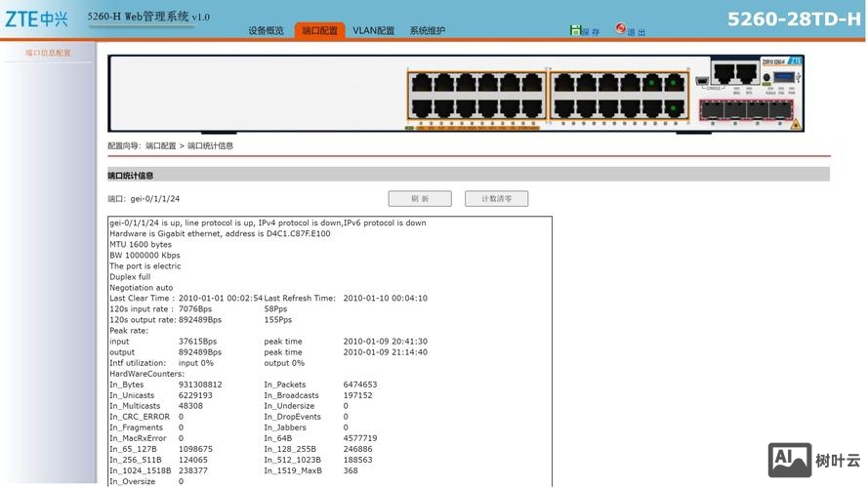The image size is (868, 488).
Task: Switch to the VLAN配置 tab
Action: point(373,31)
